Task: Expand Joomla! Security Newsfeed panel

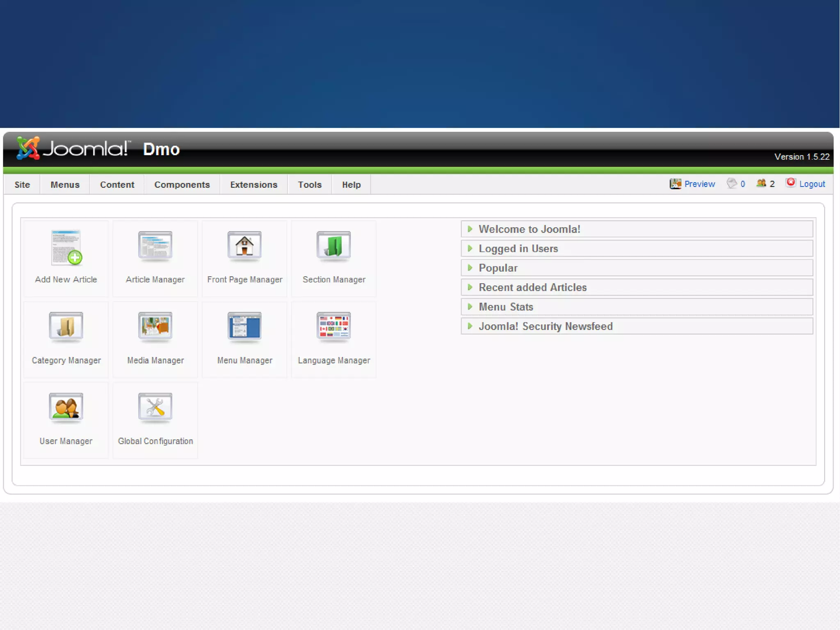Action: 546,326
